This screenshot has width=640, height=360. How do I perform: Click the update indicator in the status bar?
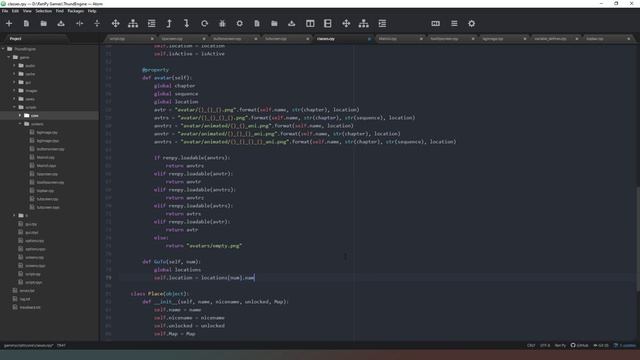[x=624, y=345]
